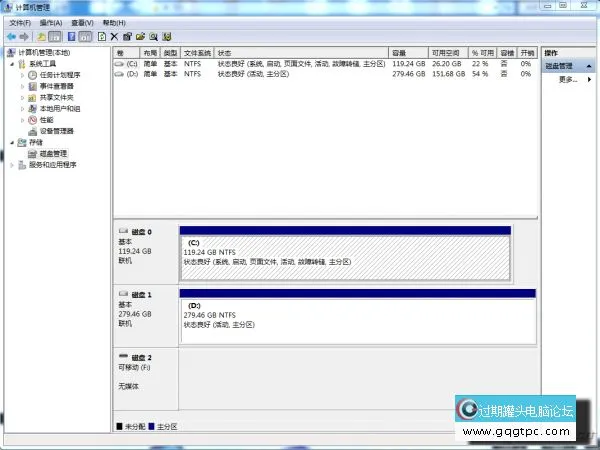The height and width of the screenshot is (450, 600).
Task: Select the (D:) 279.46 GB partition block
Action: 358,317
